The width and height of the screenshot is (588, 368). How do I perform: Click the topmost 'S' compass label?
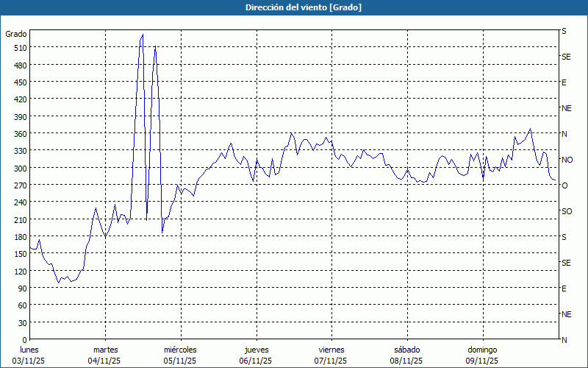pos(564,32)
